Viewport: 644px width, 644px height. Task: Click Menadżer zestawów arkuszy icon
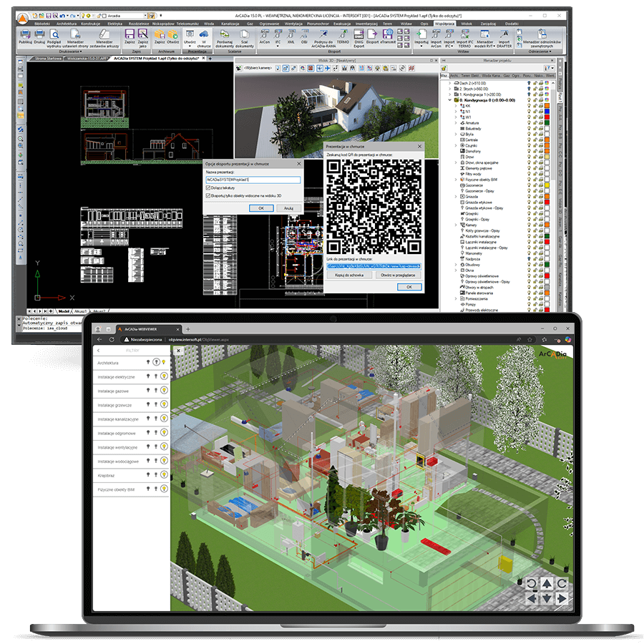click(x=104, y=34)
